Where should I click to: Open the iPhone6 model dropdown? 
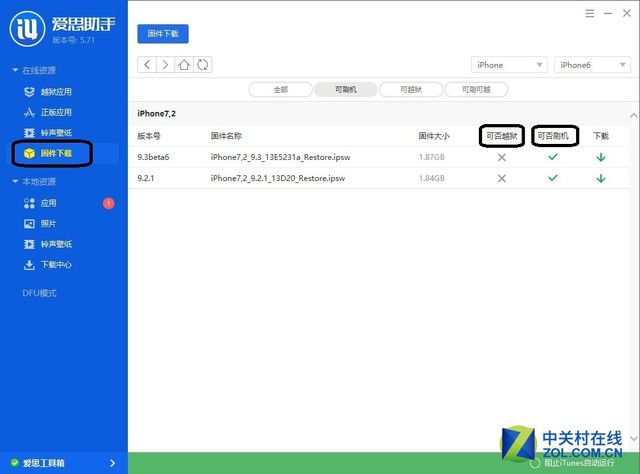point(592,65)
